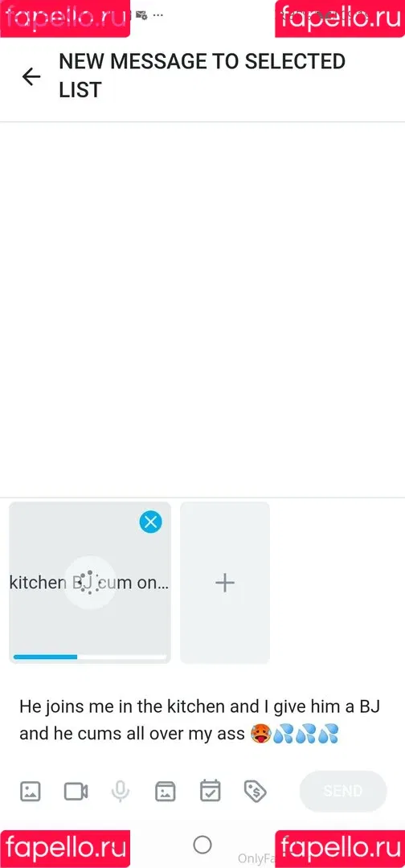Image resolution: width=405 pixels, height=868 pixels.
Task: Tap the Android home circle button
Action: (x=202, y=845)
